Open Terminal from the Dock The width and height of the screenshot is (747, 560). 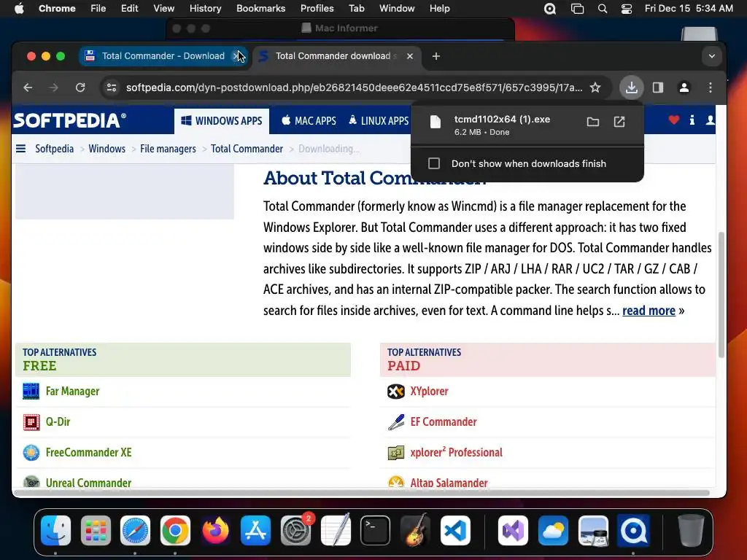[x=375, y=531]
